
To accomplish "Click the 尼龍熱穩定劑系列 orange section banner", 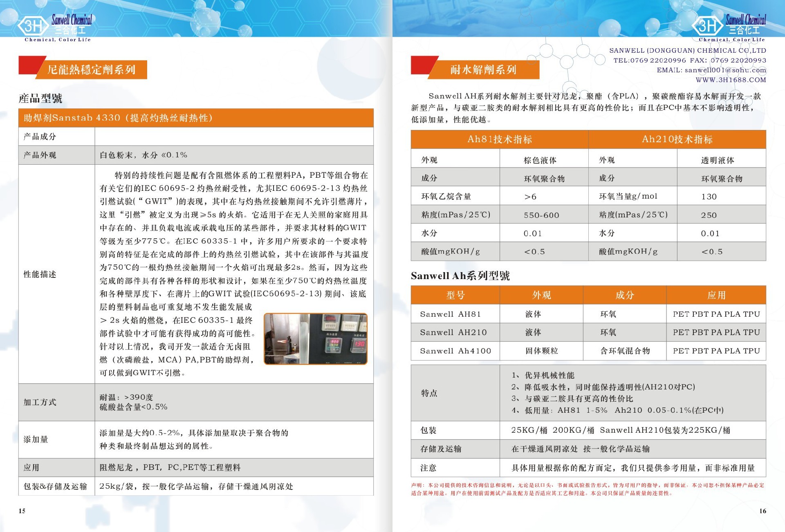I will tap(91, 70).
